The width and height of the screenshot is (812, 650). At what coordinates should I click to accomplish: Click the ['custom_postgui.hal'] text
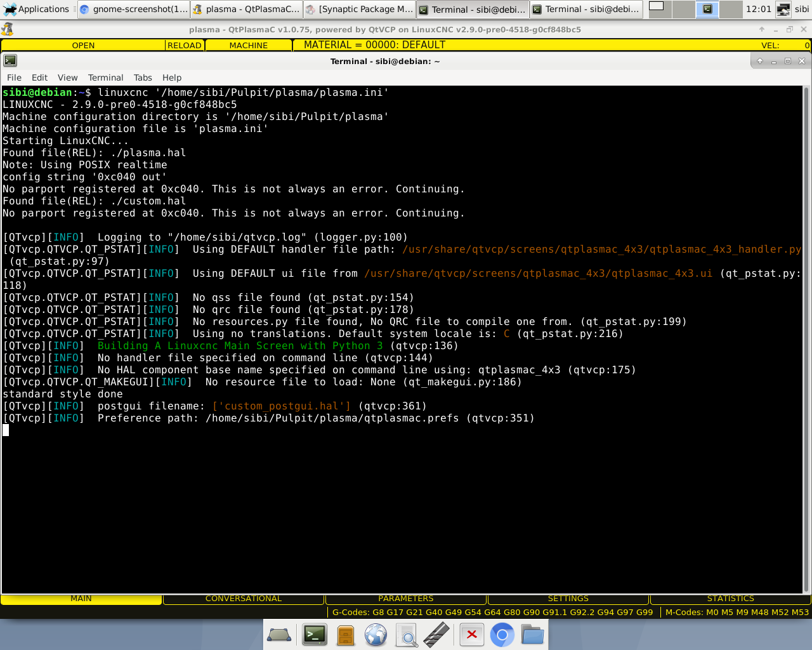[282, 406]
